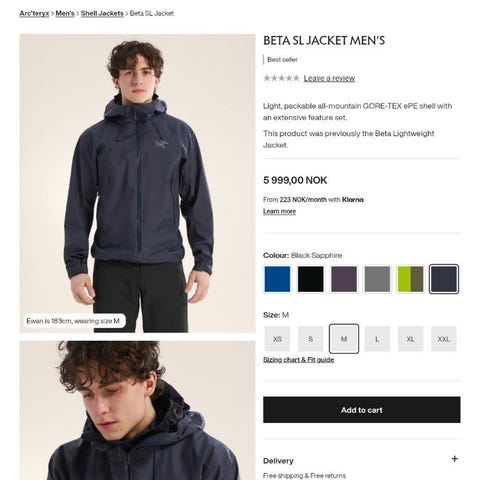Choose size XS
Screen dimensions: 480x480
[277, 339]
